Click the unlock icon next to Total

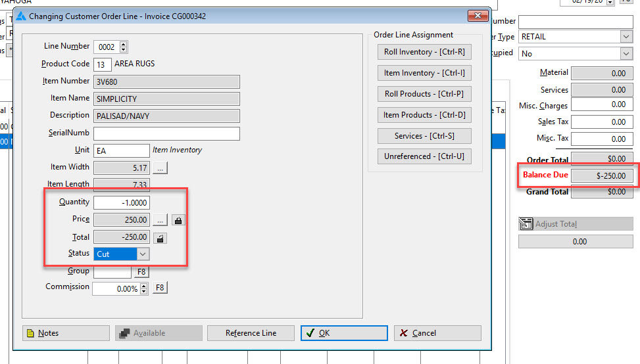click(160, 239)
